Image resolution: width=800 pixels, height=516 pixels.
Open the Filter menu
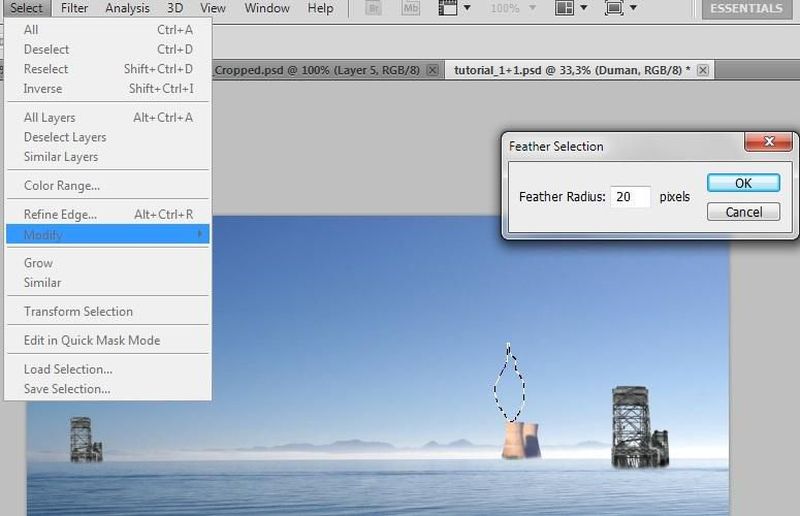tap(74, 8)
